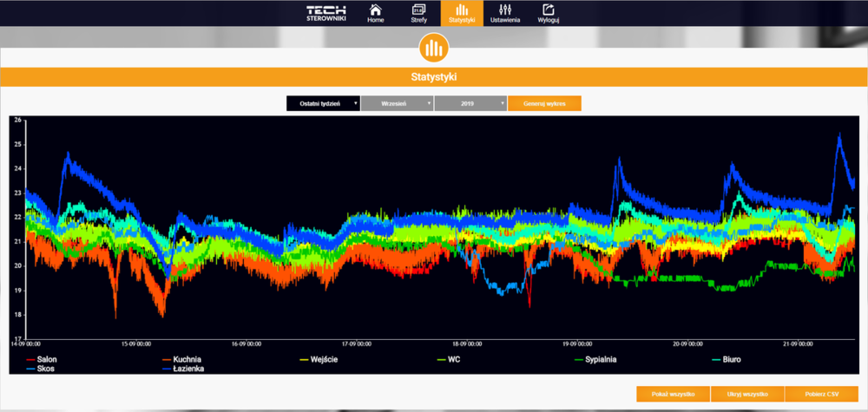Open the Ostatni tydzień period dropdown
This screenshot has height=412, width=868.
(324, 103)
